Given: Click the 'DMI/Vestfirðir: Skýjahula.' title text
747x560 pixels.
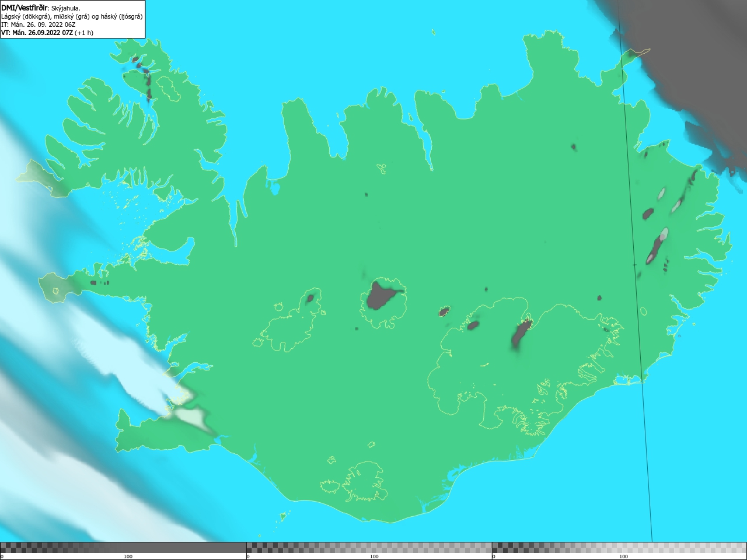Looking at the screenshot, I should (x=41, y=8).
